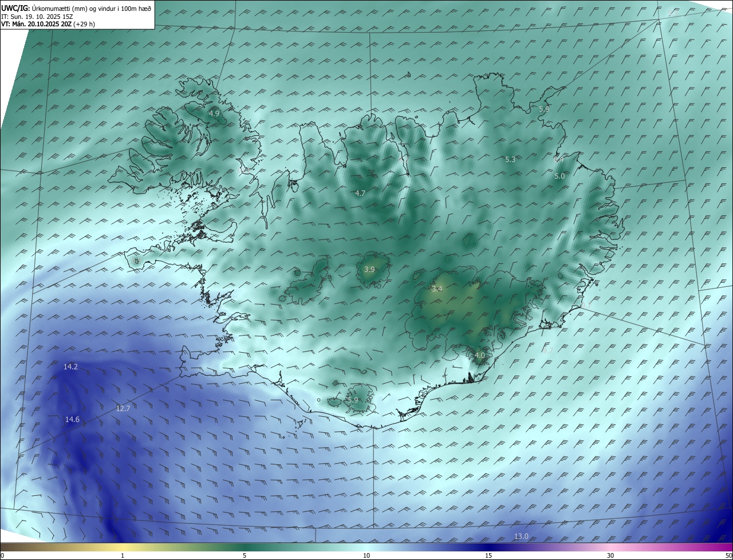Viewport: 733px width, 560px height.
Task: Click the 4.0 value label
Action: click(480, 355)
